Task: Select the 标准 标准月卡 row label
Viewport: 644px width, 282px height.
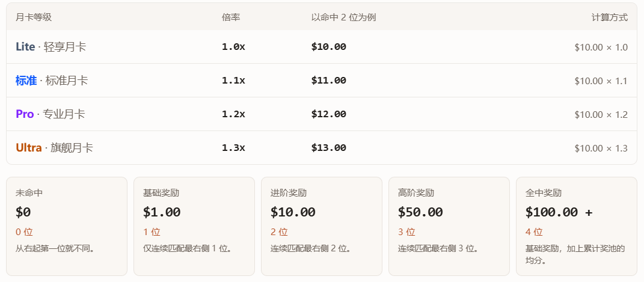Action: [x=52, y=81]
